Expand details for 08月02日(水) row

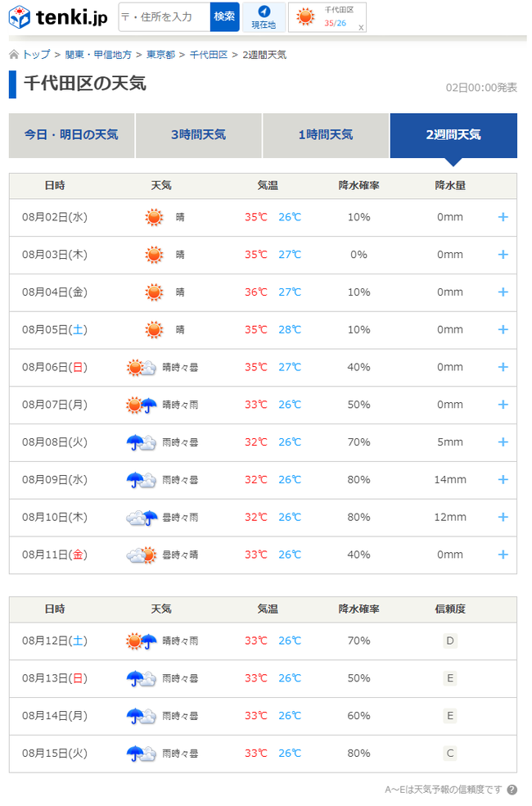(503, 217)
